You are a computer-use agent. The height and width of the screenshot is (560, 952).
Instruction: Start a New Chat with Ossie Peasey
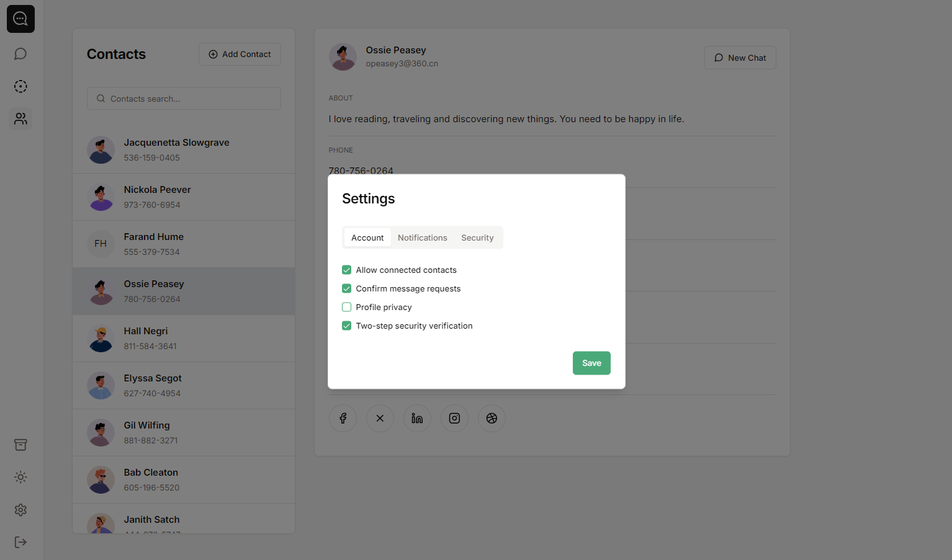pyautogui.click(x=740, y=57)
